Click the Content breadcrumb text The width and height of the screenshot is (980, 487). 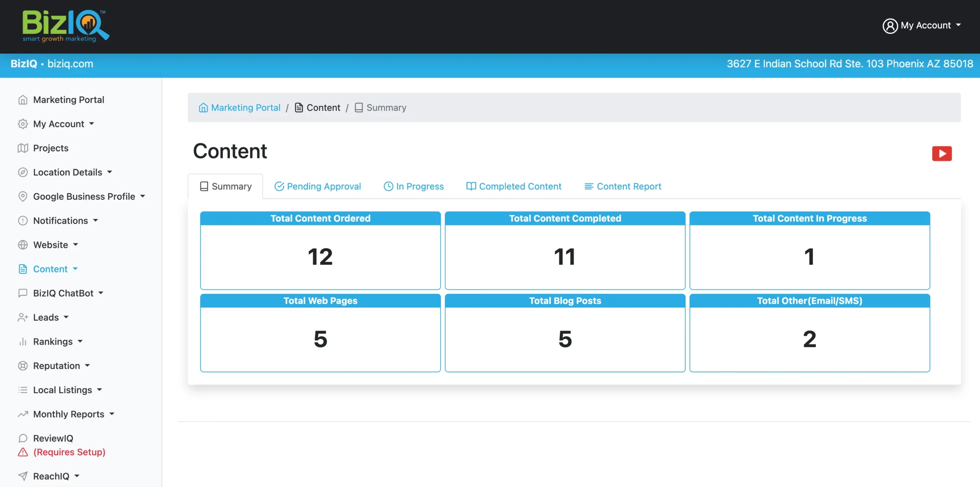point(323,107)
